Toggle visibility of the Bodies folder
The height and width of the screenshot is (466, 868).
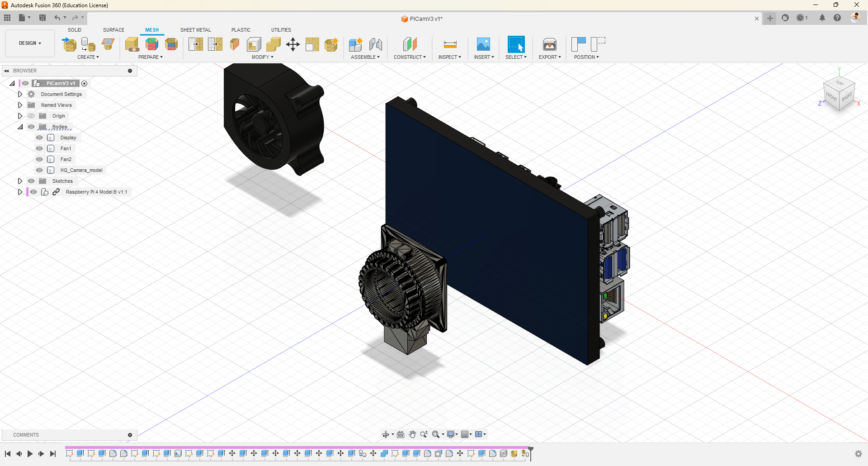click(x=31, y=127)
